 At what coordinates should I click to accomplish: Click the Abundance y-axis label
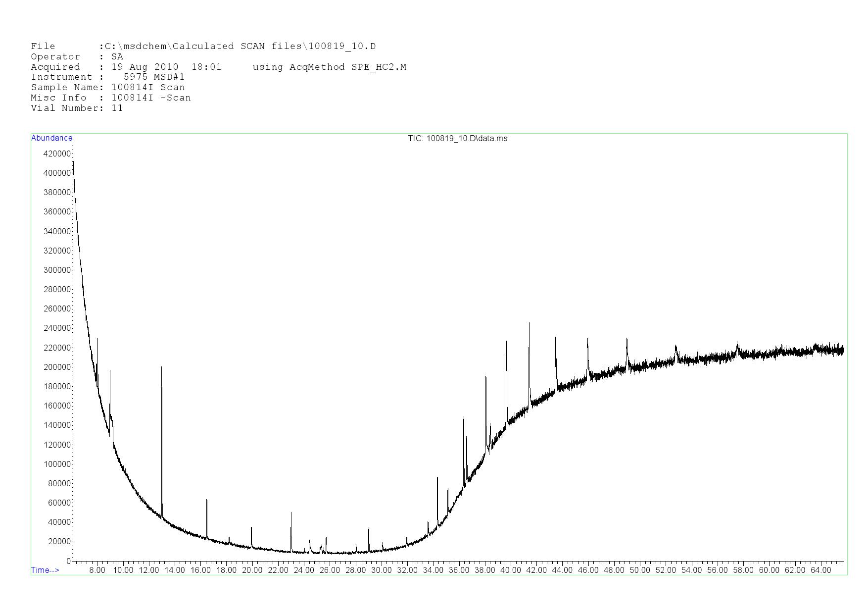[51, 138]
